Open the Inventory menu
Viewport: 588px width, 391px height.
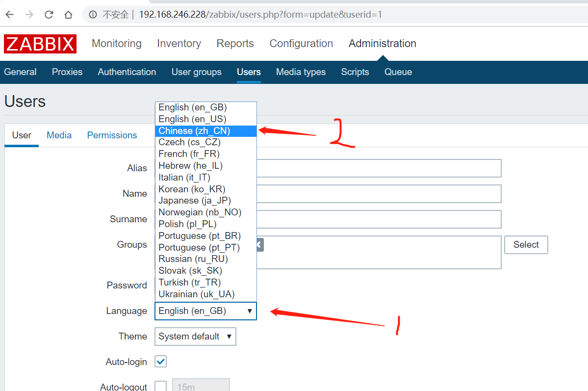179,44
